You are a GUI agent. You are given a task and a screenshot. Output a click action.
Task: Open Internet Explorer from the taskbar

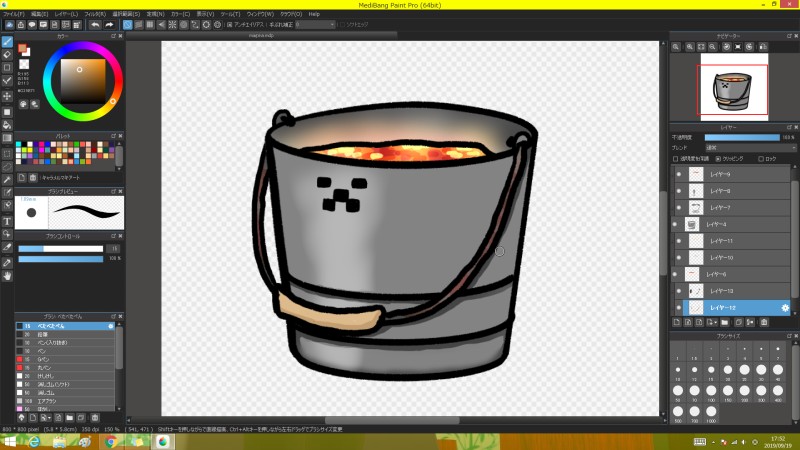34,442
